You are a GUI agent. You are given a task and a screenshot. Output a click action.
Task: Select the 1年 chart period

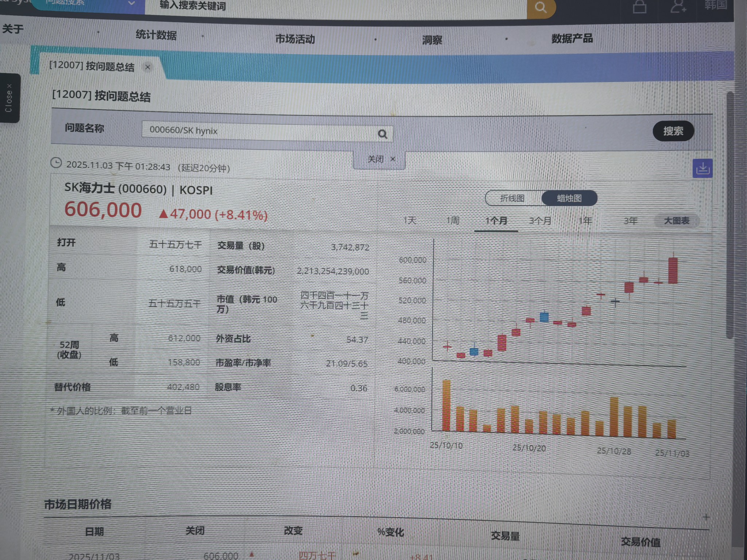click(x=585, y=221)
